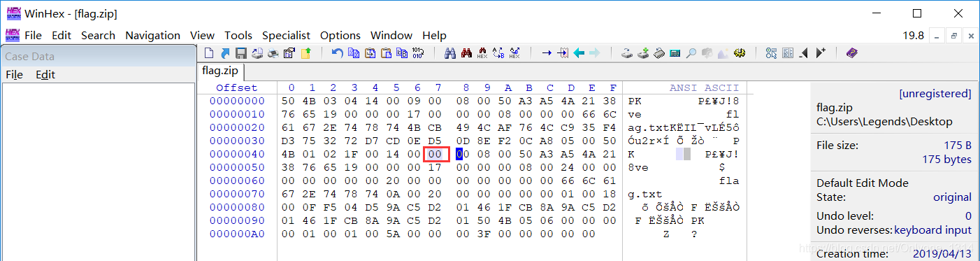Click the Open Disk toolbar icon
Image resolution: width=980 pixels, height=261 pixels.
tap(628, 52)
